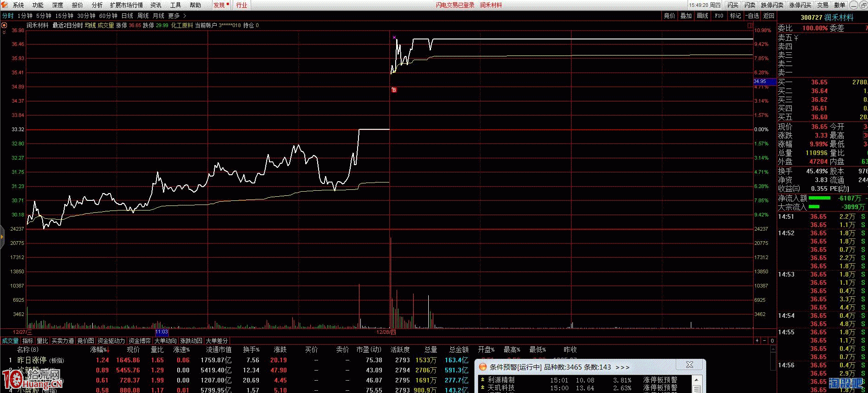The height and width of the screenshot is (393, 868).
Task: Click the 标记 mark button
Action: coord(735,16)
